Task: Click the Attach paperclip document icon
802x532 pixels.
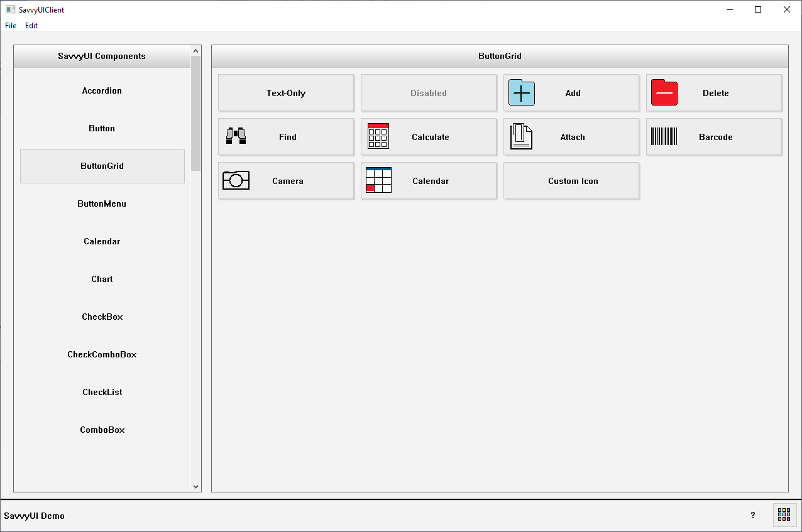Action: tap(521, 136)
